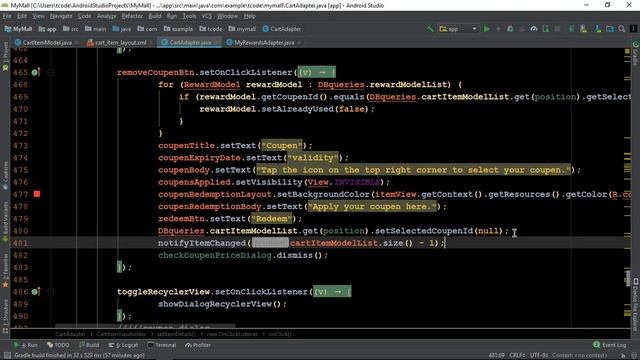The image size is (640, 360).
Task: Expand folded lambda on line 486
Action: 332,292
